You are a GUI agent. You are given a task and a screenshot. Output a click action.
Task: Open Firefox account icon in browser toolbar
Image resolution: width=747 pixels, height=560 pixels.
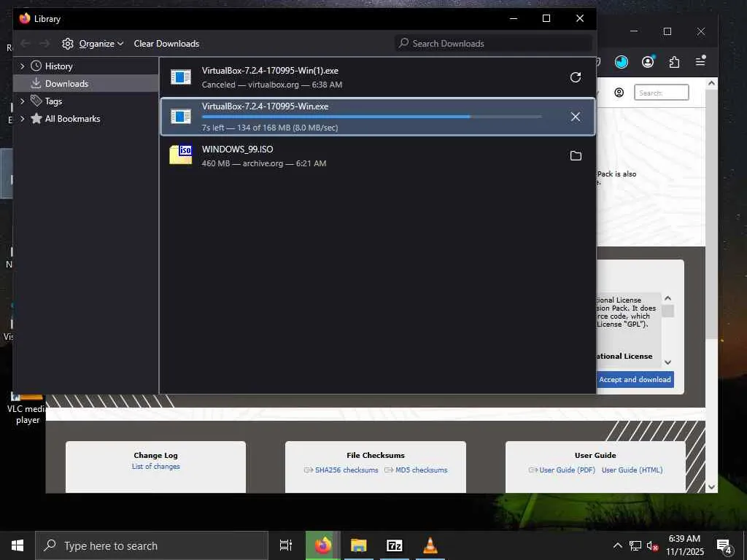click(x=648, y=62)
